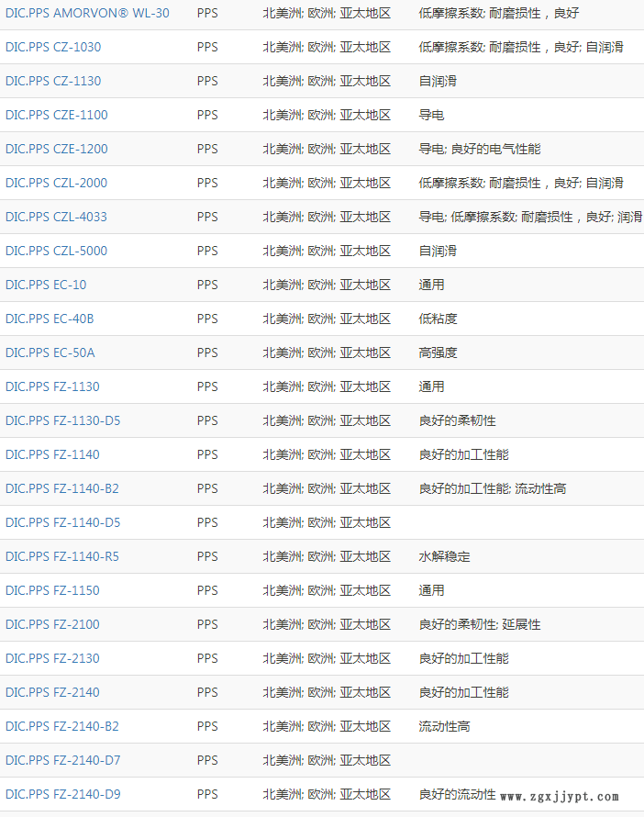Open the DIC.PPS FZ-2140-D7 entry

pos(62,760)
